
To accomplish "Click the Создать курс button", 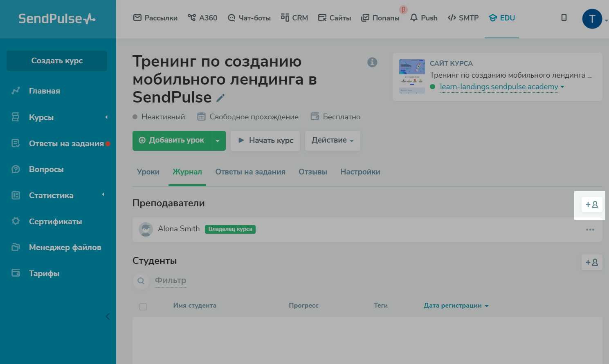I will [x=57, y=61].
